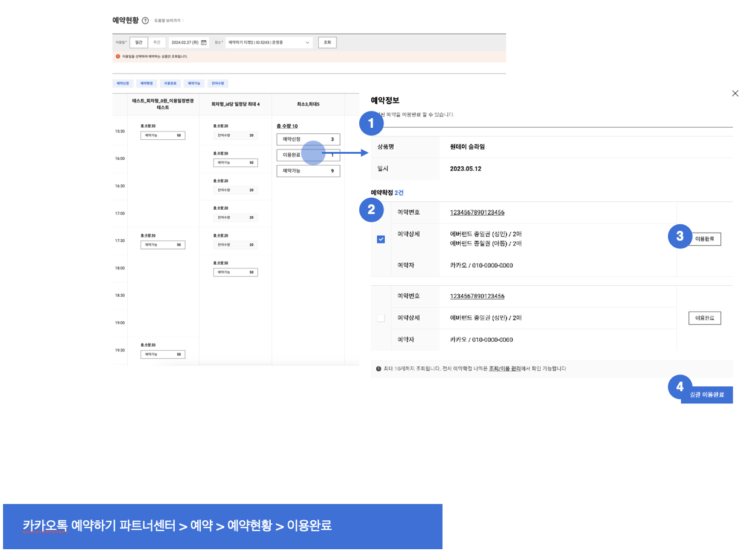This screenshot has width=756, height=551.
Task: Close the 예약정보 panel
Action: coord(735,93)
